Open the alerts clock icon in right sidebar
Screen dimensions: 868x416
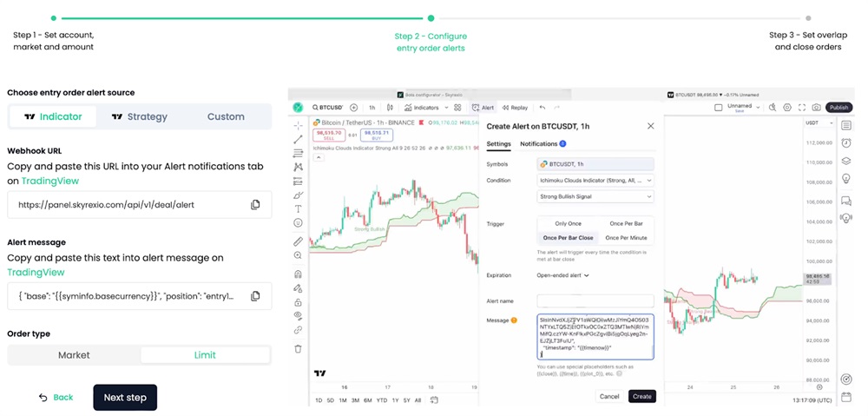(845, 143)
